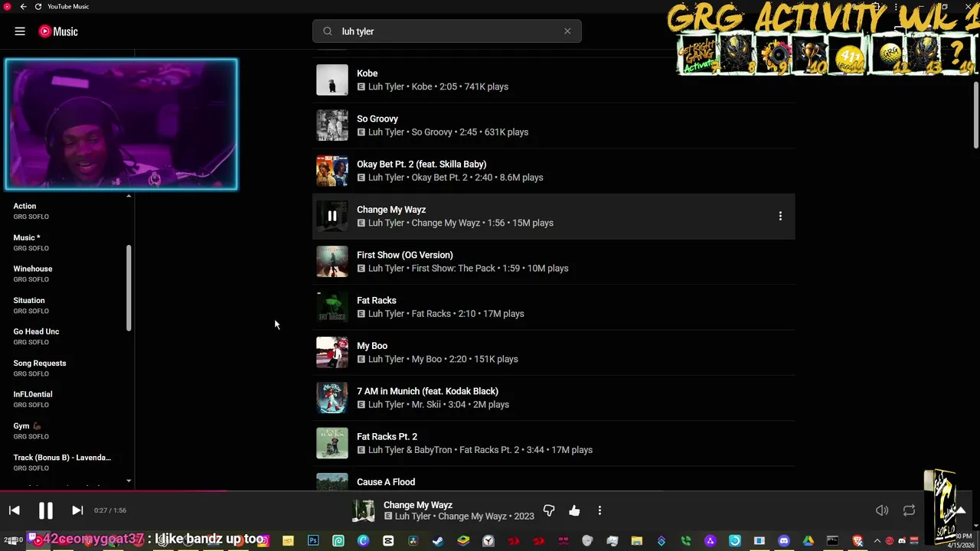Screen dimensions: 980x551
Task: Pause Change My Wayz in results list
Action: point(332,216)
